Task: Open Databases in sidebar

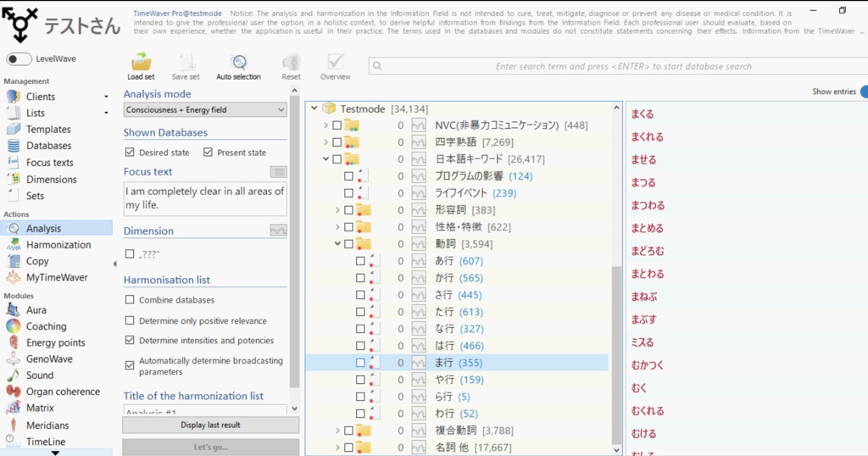Action: pyautogui.click(x=48, y=146)
